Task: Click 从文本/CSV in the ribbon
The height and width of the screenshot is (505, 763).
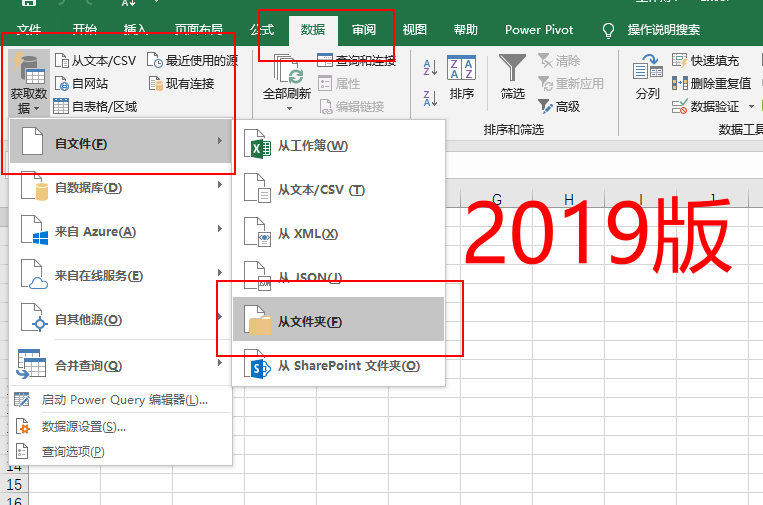Action: pos(95,61)
